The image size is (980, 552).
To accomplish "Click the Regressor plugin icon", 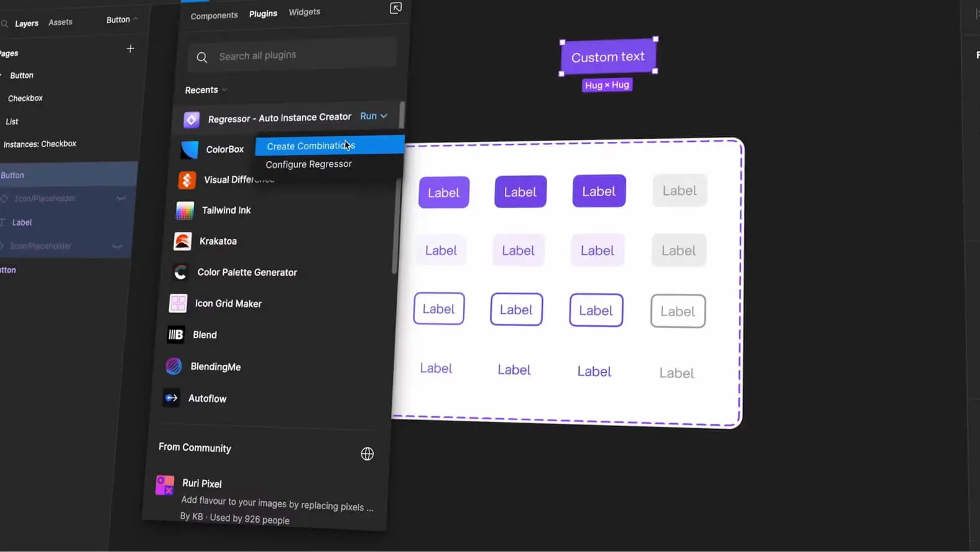I will (192, 119).
